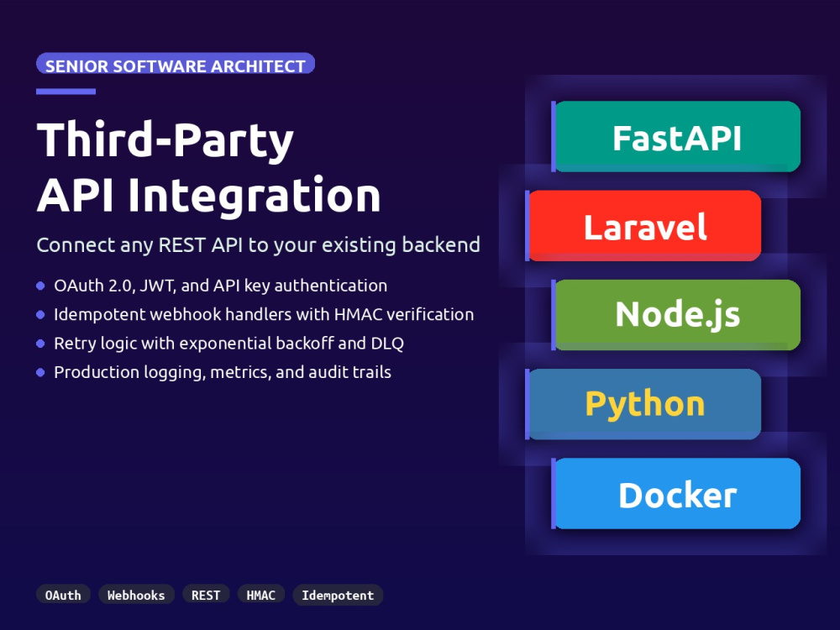
Task: Click the Production logging, metrics, and audit trails bullet
Action: pyautogui.click(x=213, y=372)
